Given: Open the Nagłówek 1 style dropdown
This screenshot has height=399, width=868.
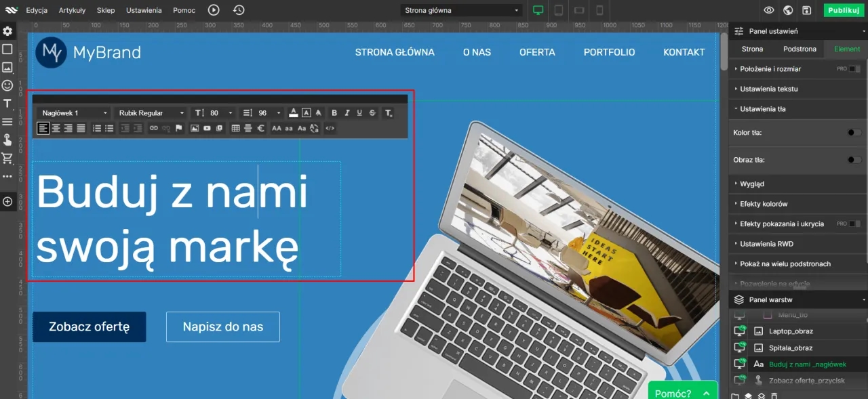Looking at the screenshot, I should 74,113.
